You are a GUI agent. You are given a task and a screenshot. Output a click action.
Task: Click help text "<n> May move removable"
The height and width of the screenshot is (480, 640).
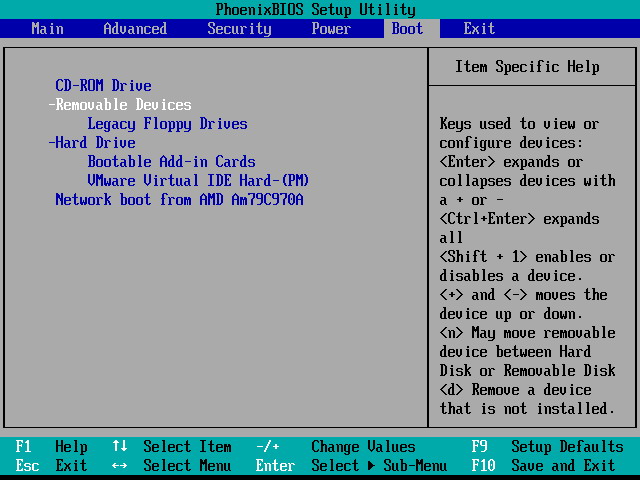tap(527, 333)
